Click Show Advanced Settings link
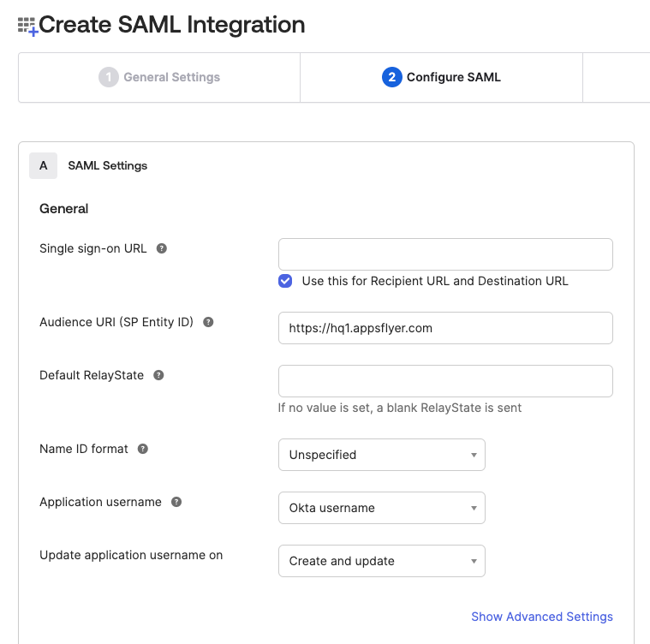The width and height of the screenshot is (650, 644). 542,617
